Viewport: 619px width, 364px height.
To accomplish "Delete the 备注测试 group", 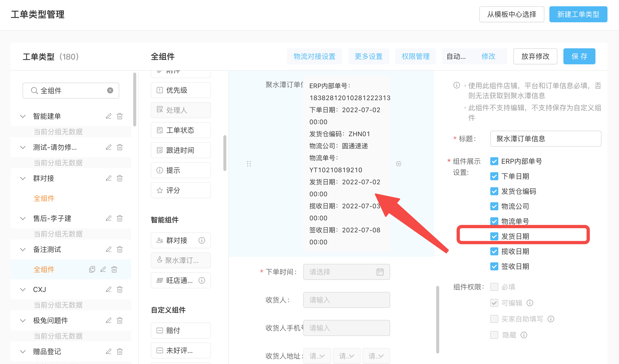I will point(120,249).
